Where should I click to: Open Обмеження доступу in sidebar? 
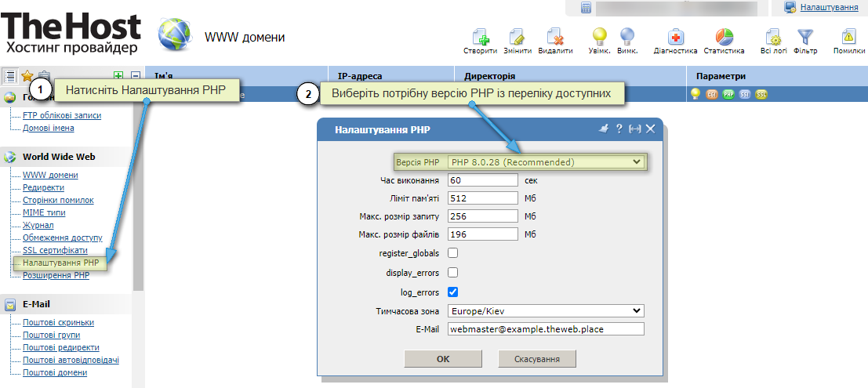[63, 238]
